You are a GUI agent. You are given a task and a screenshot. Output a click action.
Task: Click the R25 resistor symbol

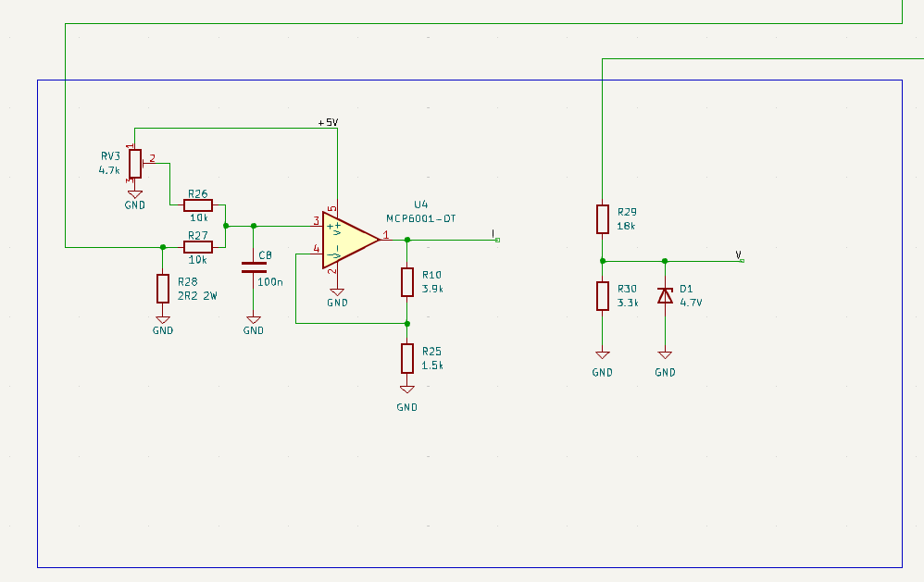[407, 357]
